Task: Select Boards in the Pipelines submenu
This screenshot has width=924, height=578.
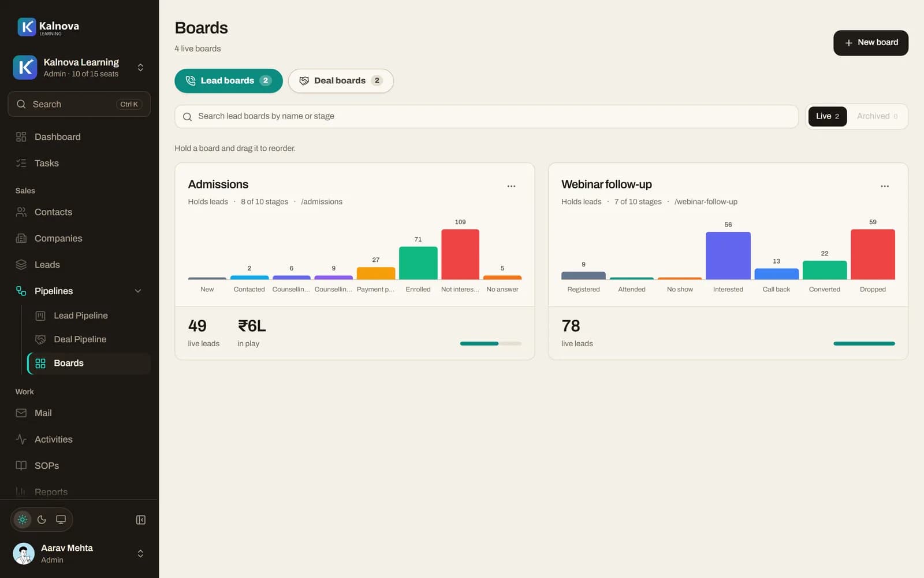Action: pos(88,363)
